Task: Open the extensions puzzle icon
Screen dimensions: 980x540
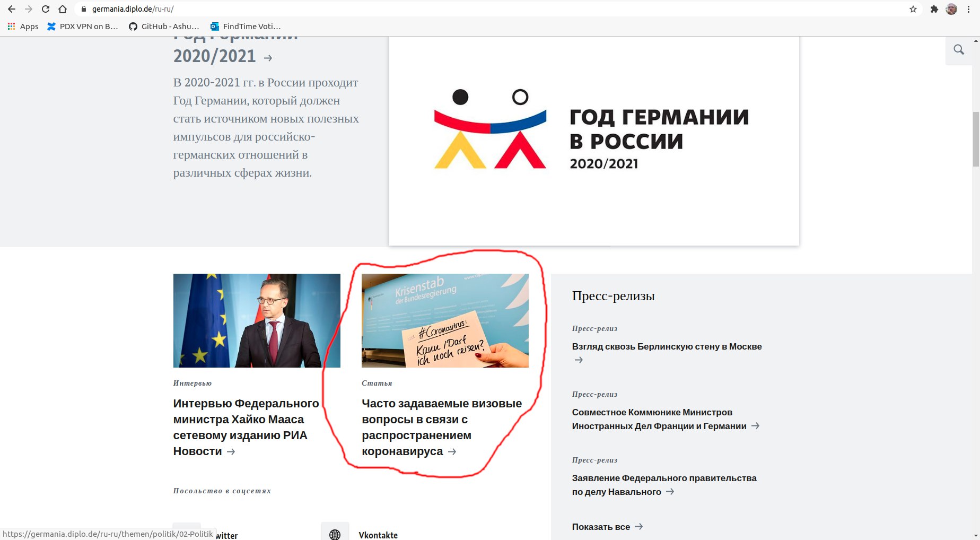Action: point(934,9)
